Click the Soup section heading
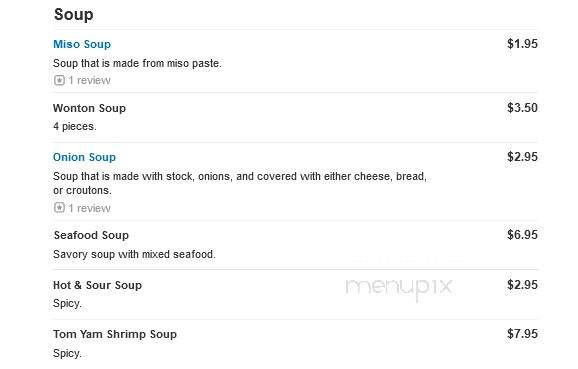Image resolution: width=578 pixels, height=369 pixels. (73, 15)
